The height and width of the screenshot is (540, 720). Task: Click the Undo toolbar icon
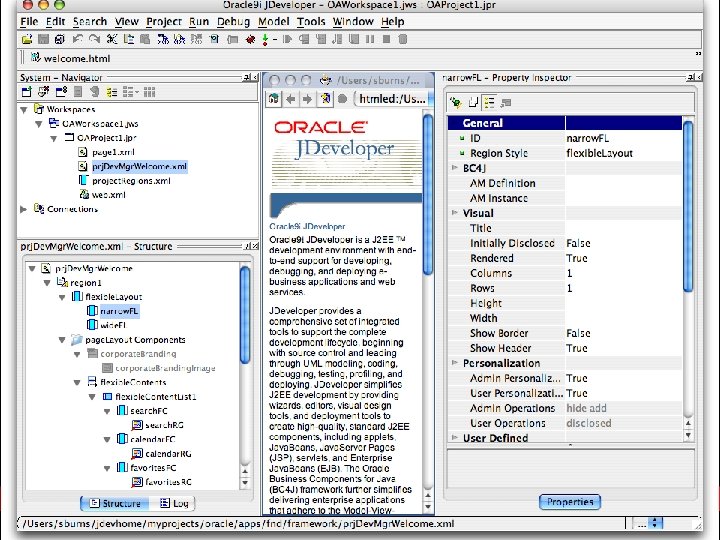pyautogui.click(x=77, y=39)
